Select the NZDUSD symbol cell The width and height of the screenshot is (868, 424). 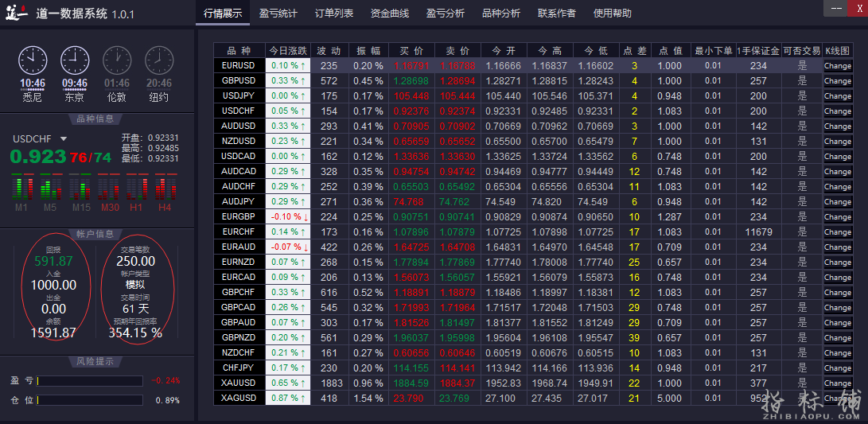click(x=239, y=141)
